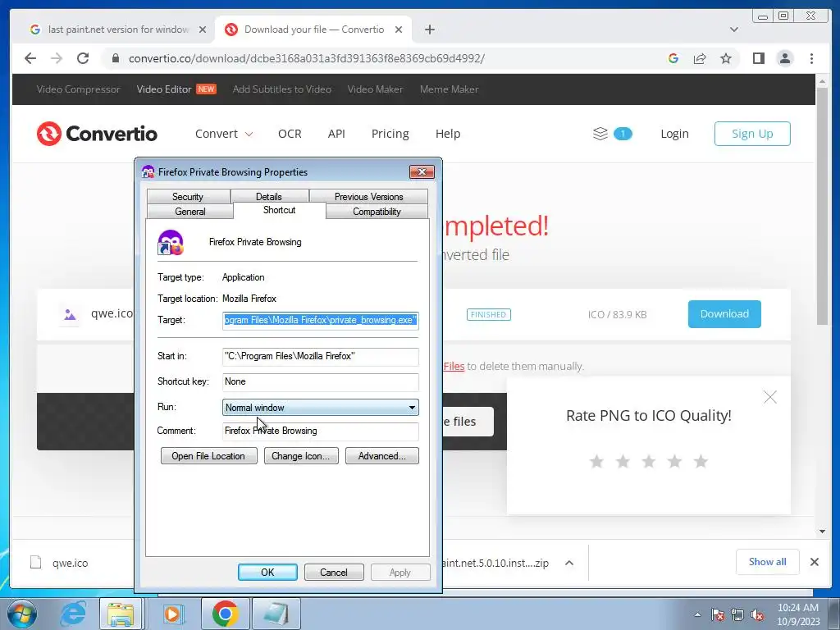Click Show all downloads

(767, 561)
